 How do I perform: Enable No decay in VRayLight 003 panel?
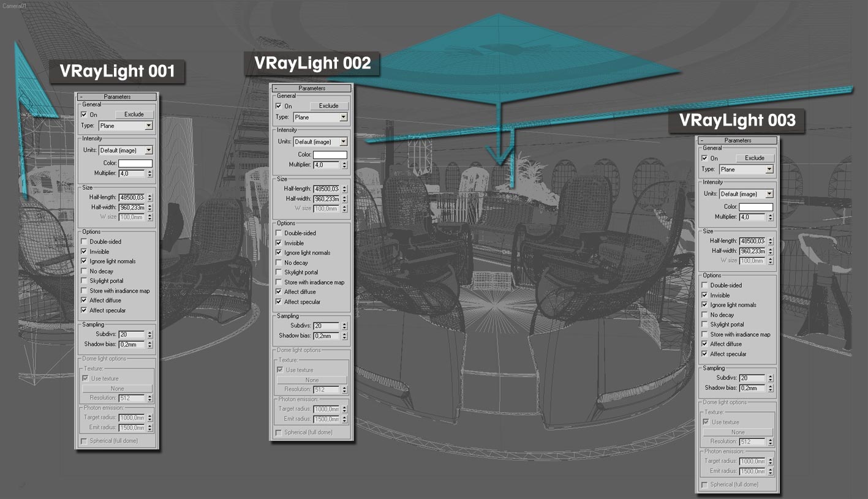click(x=705, y=315)
